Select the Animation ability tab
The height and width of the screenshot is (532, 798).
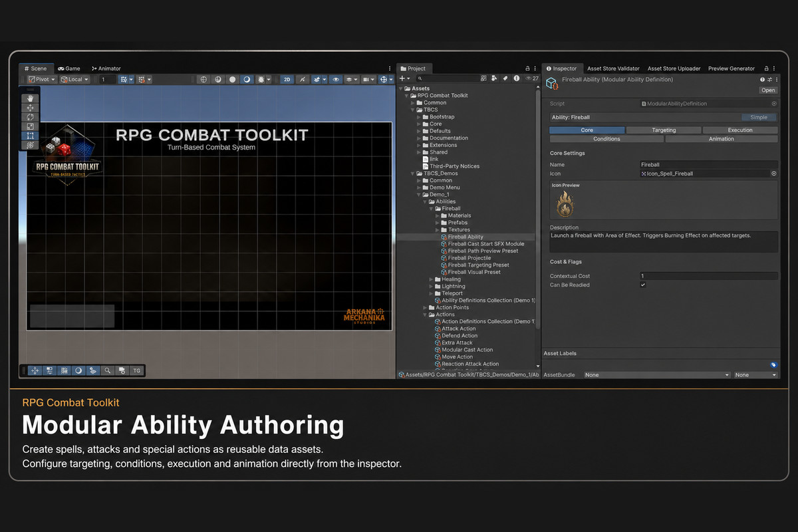722,139
